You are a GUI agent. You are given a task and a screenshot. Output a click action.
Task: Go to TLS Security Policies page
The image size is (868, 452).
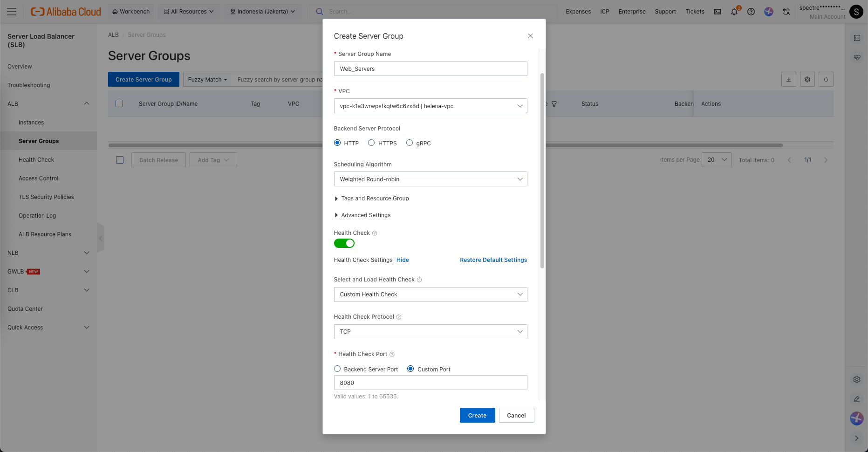pos(46,197)
